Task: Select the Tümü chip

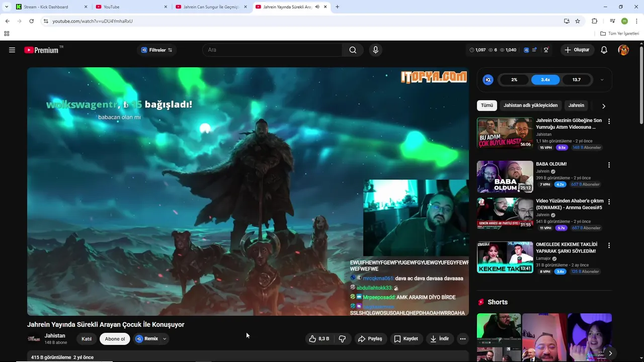Action: [487, 106]
